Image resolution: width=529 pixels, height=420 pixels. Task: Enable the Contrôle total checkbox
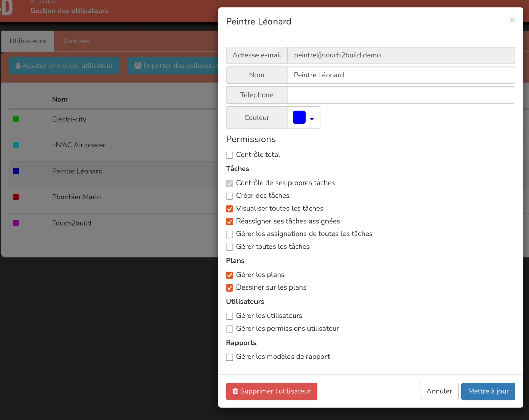tap(230, 155)
